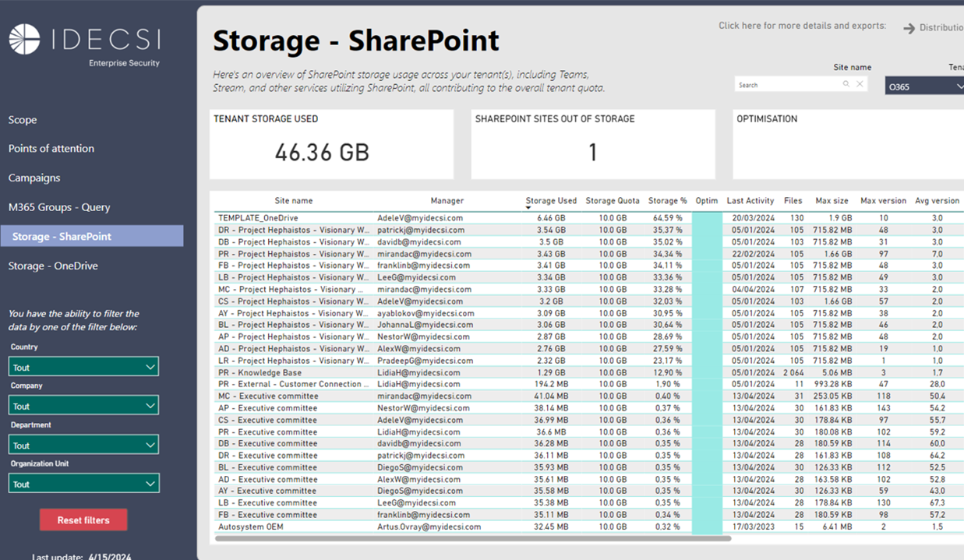964x560 pixels.
Task: Open the Country filter dropdown
Action: tap(83, 366)
